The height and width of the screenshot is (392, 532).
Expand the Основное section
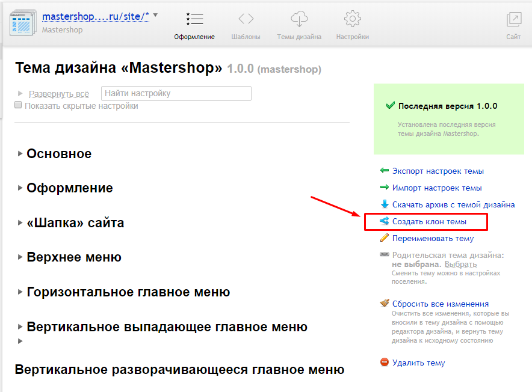59,154
